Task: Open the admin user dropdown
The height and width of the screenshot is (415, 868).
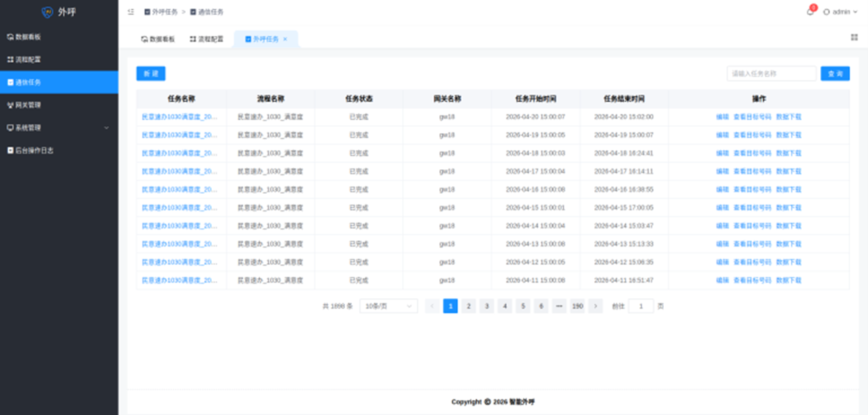Action: click(x=841, y=12)
